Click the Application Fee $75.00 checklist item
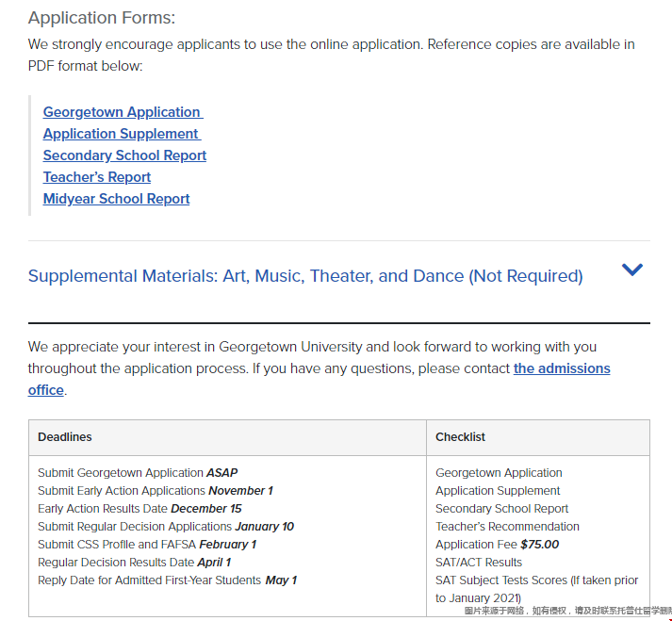This screenshot has width=672, height=621. tap(497, 545)
